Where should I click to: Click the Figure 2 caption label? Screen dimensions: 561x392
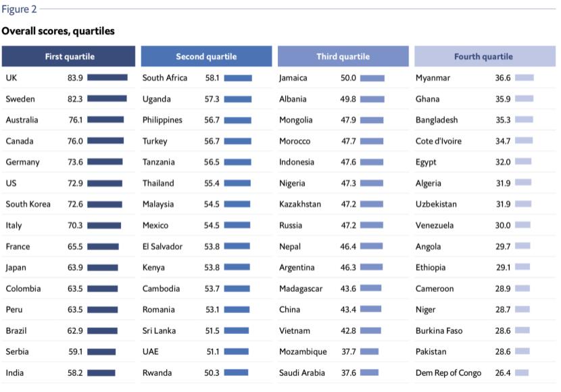[x=19, y=9]
